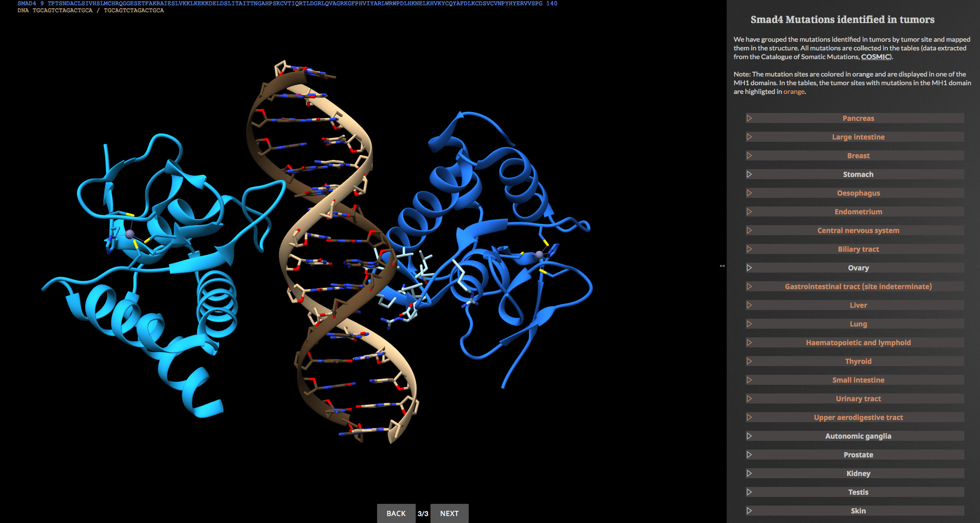This screenshot has width=980, height=523.
Task: Click the arrow icon next to Breast
Action: tap(749, 156)
